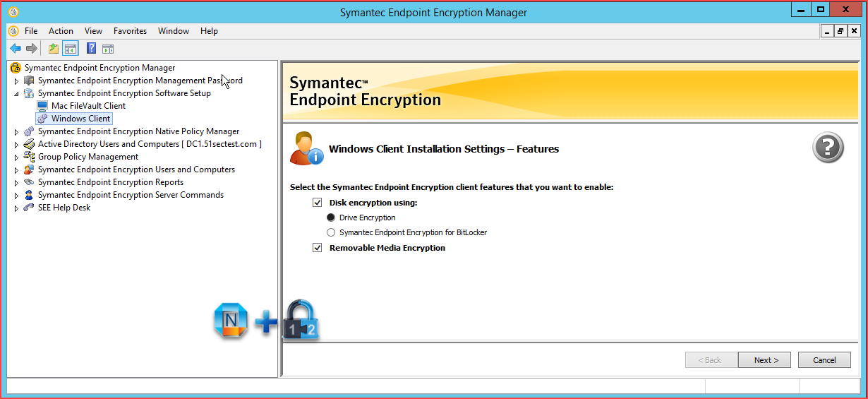Click the blue Help toolbar icon

click(91, 49)
